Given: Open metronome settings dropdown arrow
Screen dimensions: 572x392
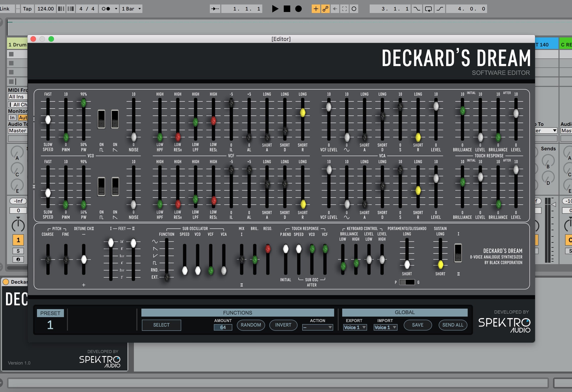Looking at the screenshot, I should point(116,9).
